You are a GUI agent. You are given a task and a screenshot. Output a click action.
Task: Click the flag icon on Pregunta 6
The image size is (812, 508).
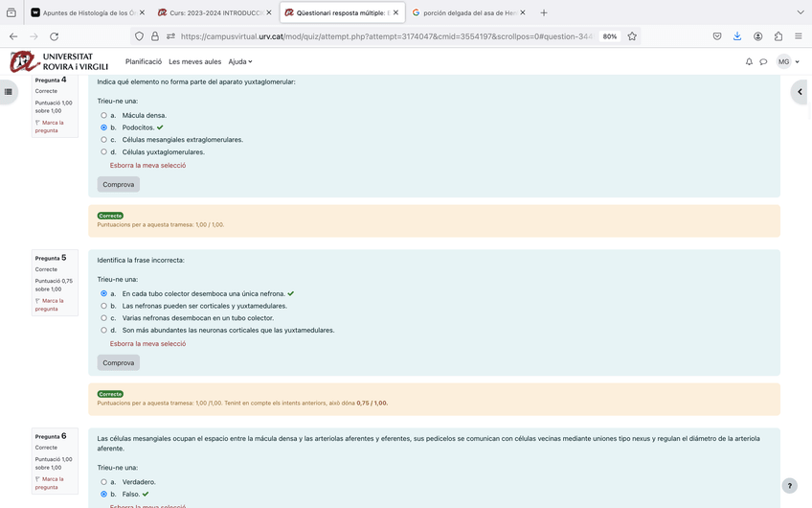click(37, 479)
